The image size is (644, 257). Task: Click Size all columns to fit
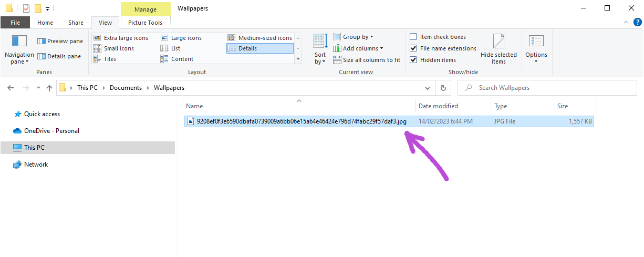tap(367, 60)
